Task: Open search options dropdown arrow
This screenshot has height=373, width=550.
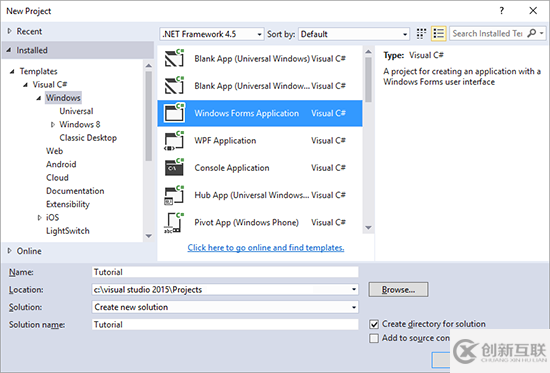Action: pyautogui.click(x=542, y=33)
